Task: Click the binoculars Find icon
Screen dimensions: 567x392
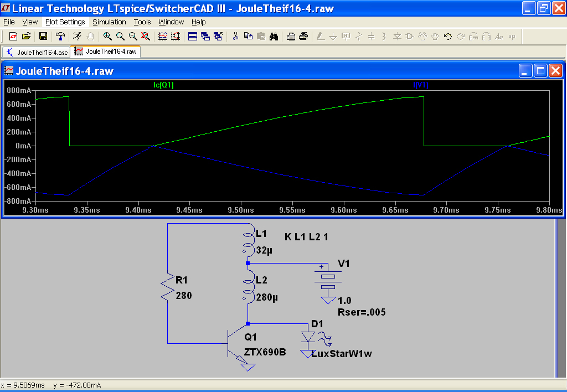Action: coord(274,37)
